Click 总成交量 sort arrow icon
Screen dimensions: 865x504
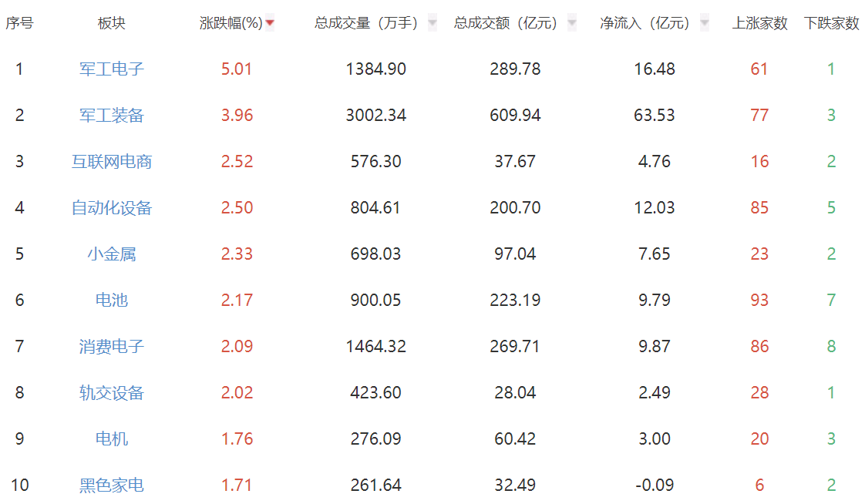(432, 23)
